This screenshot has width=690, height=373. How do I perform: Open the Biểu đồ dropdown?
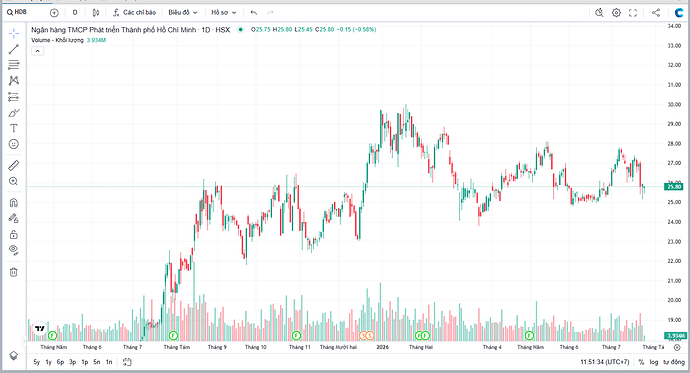(x=183, y=13)
